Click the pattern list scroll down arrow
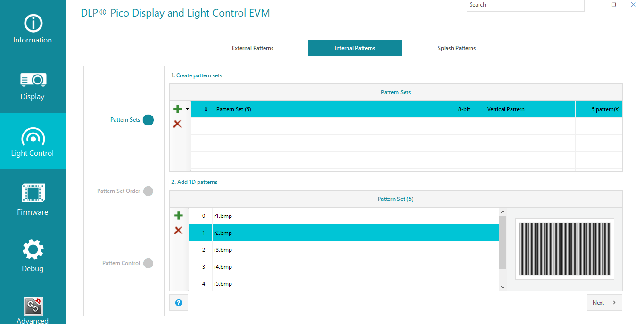This screenshot has height=324, width=644. tap(503, 287)
